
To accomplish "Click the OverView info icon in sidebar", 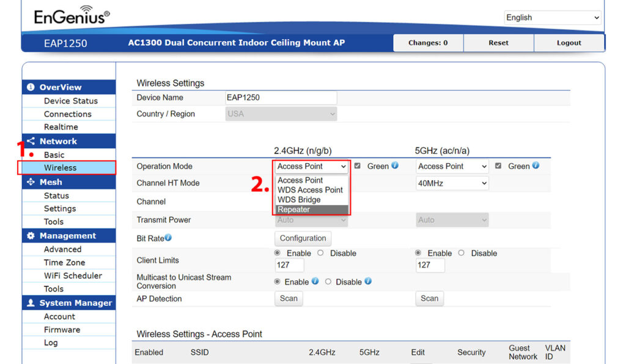I will tap(29, 87).
